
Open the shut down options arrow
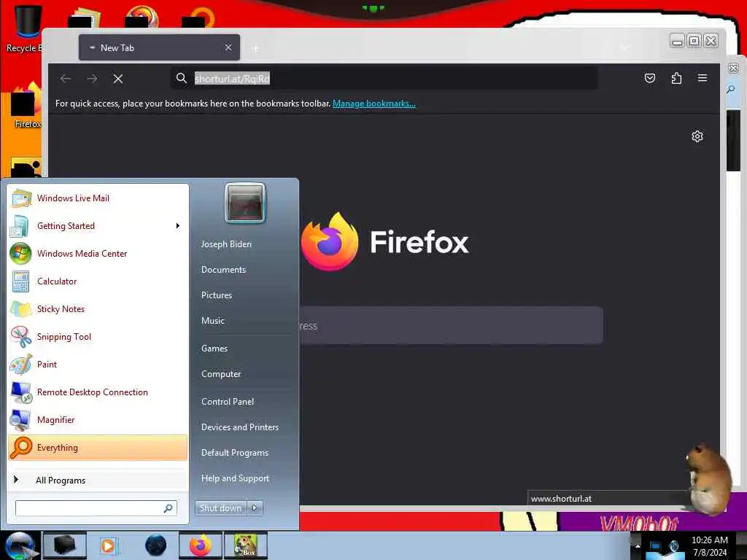pos(255,508)
